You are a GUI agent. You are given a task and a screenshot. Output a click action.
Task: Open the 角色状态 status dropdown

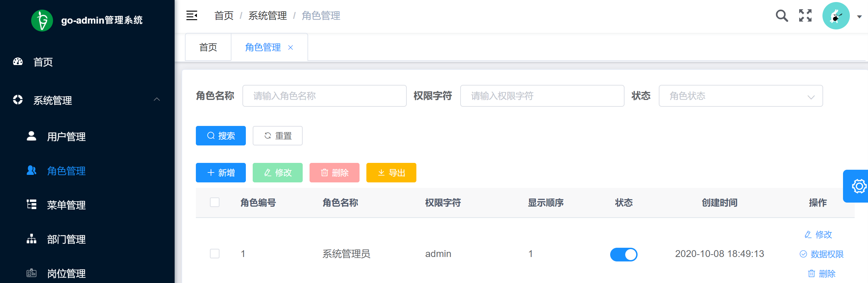click(x=740, y=96)
